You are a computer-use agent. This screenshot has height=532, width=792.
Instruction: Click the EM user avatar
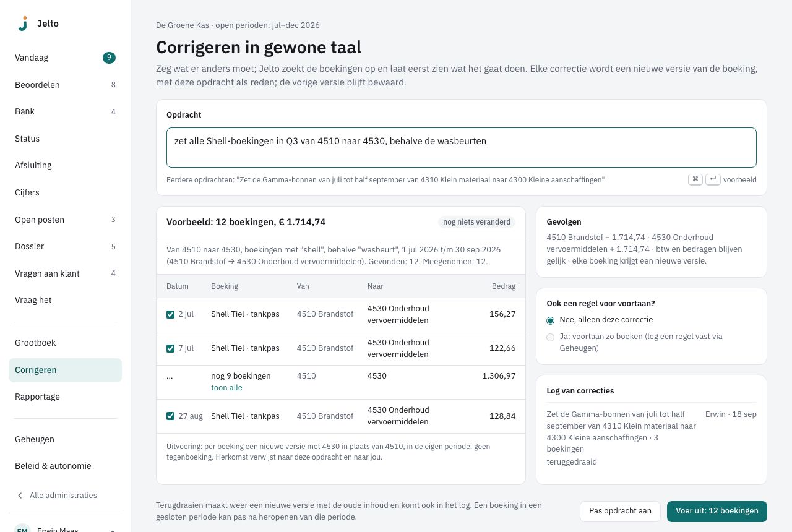point(22,528)
